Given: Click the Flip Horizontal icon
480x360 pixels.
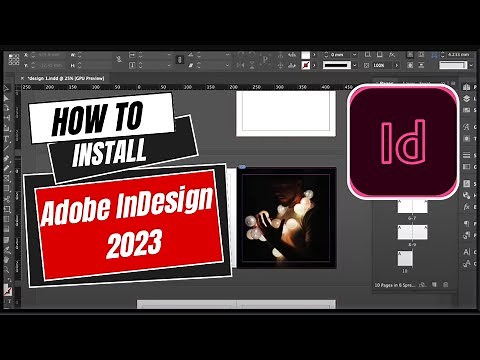Looking at the screenshot, I should [240, 65].
